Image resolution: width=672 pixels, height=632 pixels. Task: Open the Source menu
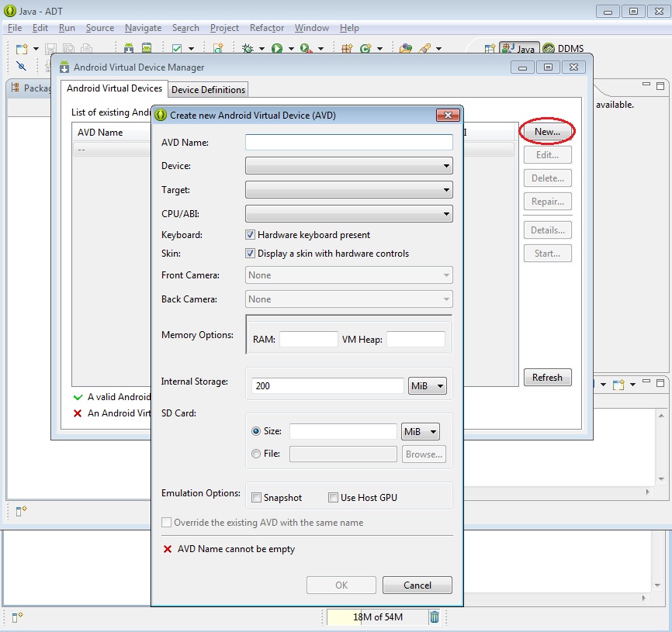(x=100, y=28)
